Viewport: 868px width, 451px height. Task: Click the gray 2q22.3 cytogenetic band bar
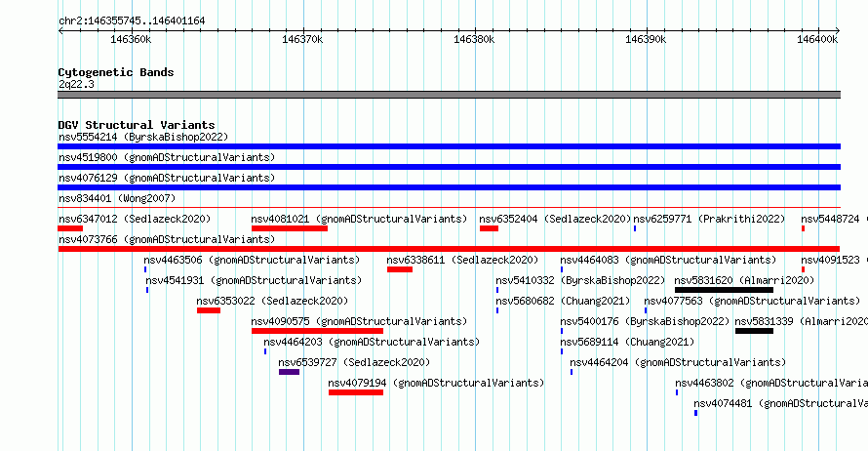tap(449, 95)
